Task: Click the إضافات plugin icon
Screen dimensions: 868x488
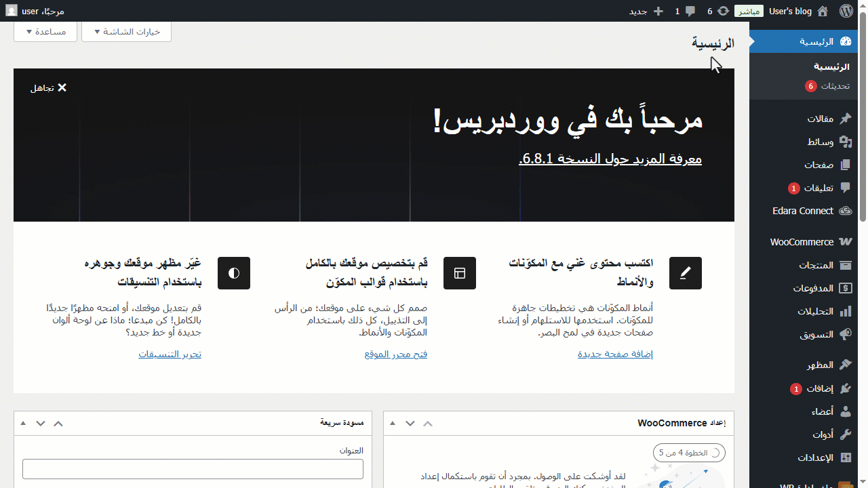Action: [845, 388]
